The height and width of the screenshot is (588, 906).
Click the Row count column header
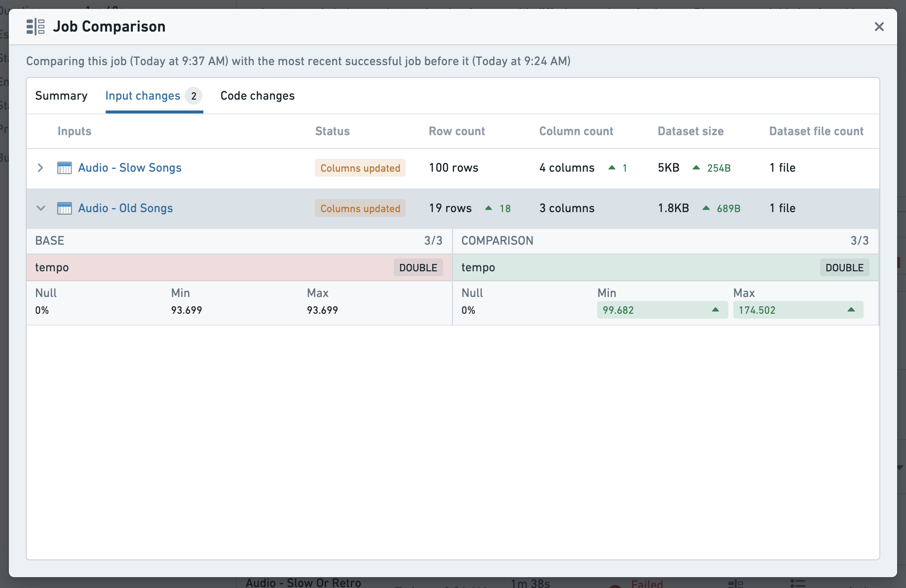coord(456,131)
